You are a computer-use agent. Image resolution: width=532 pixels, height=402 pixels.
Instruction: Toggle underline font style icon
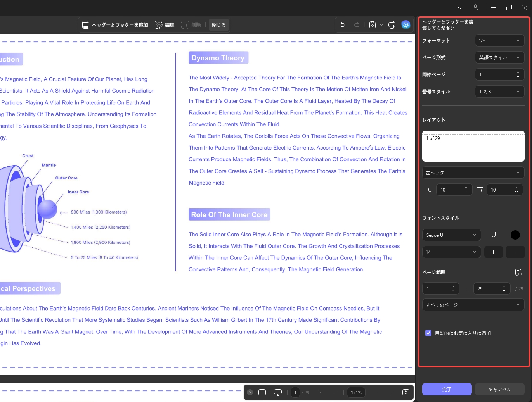494,235
